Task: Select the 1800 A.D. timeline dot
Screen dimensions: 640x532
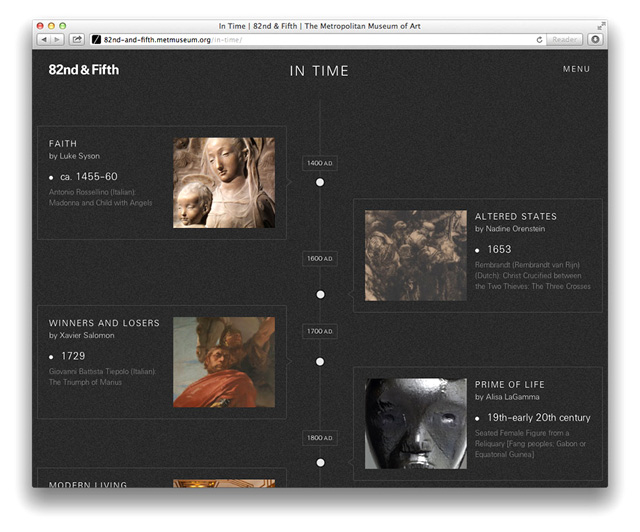Action: 320,462
